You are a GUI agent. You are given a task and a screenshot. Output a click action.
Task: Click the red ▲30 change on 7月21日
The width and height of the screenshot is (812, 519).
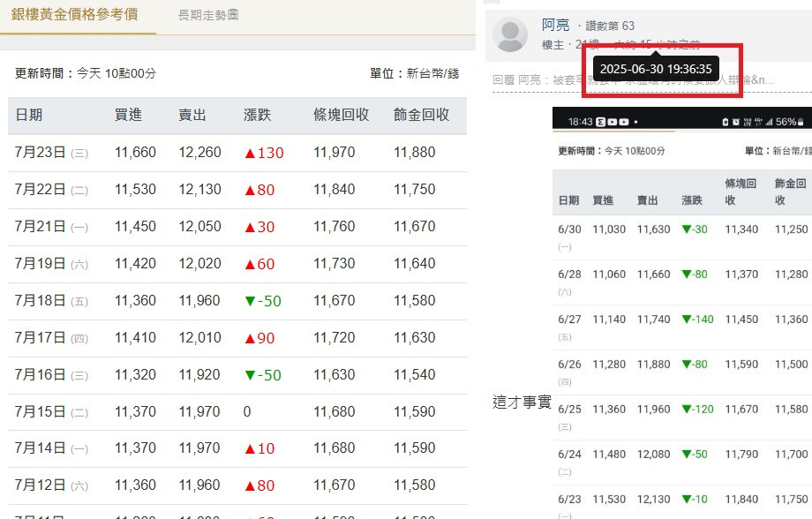pyautogui.click(x=259, y=228)
